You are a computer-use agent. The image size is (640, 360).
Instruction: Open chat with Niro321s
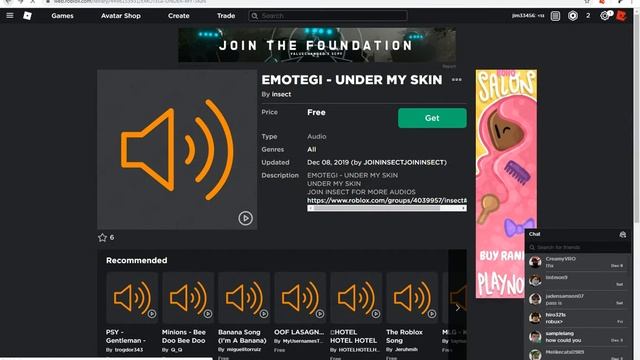pos(578,318)
